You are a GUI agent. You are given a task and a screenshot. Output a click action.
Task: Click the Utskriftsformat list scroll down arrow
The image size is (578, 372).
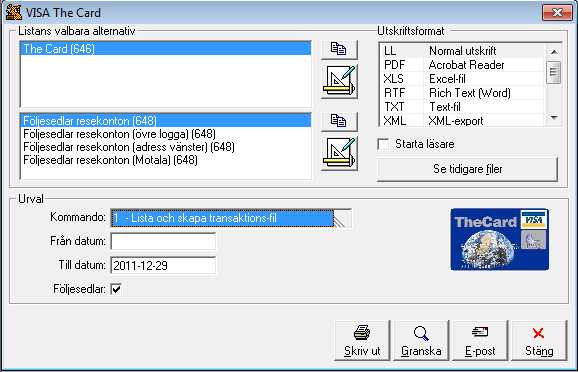coord(554,118)
